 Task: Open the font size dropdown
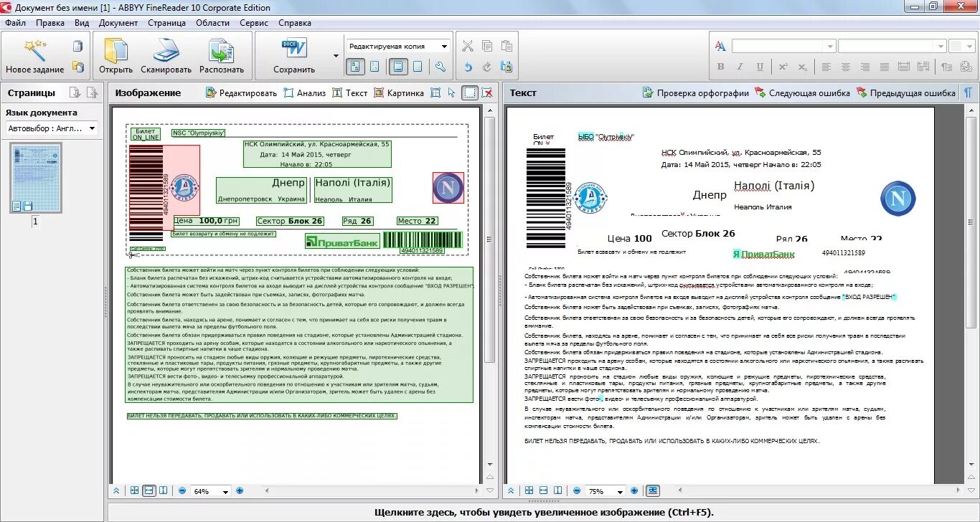pos(942,47)
